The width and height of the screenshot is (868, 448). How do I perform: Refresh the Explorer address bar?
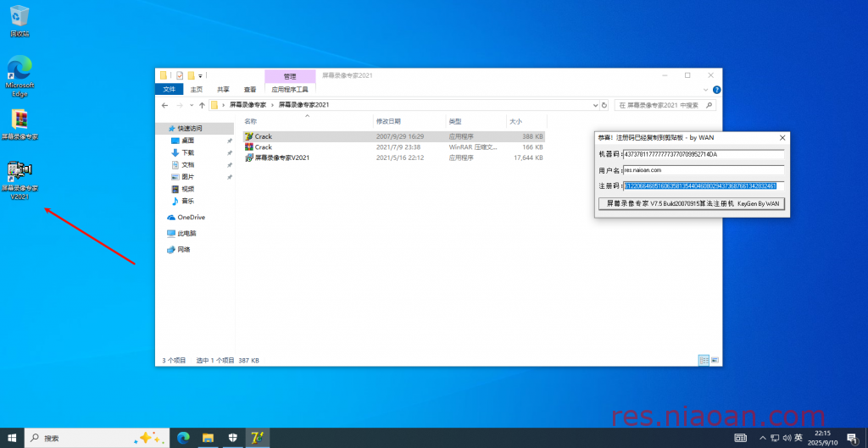(x=604, y=105)
